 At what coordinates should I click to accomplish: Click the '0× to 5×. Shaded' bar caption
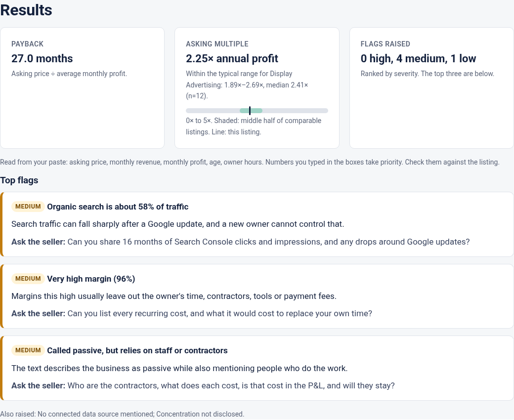pos(254,126)
